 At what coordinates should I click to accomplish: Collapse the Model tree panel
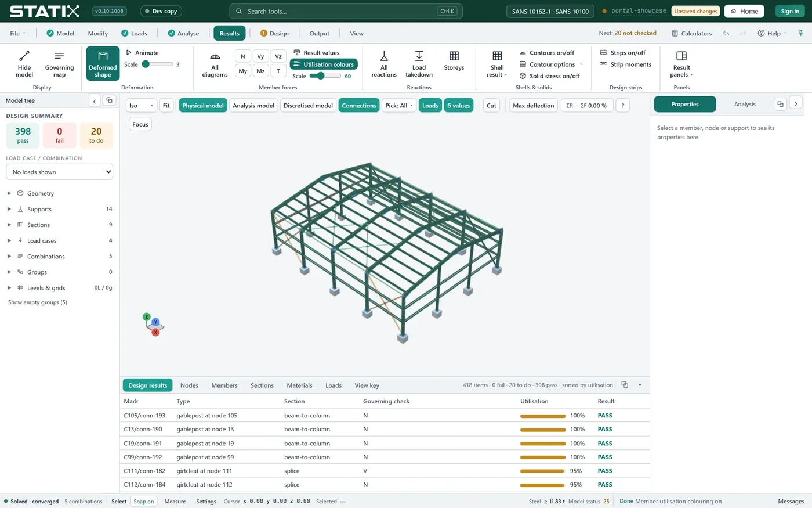[95, 100]
